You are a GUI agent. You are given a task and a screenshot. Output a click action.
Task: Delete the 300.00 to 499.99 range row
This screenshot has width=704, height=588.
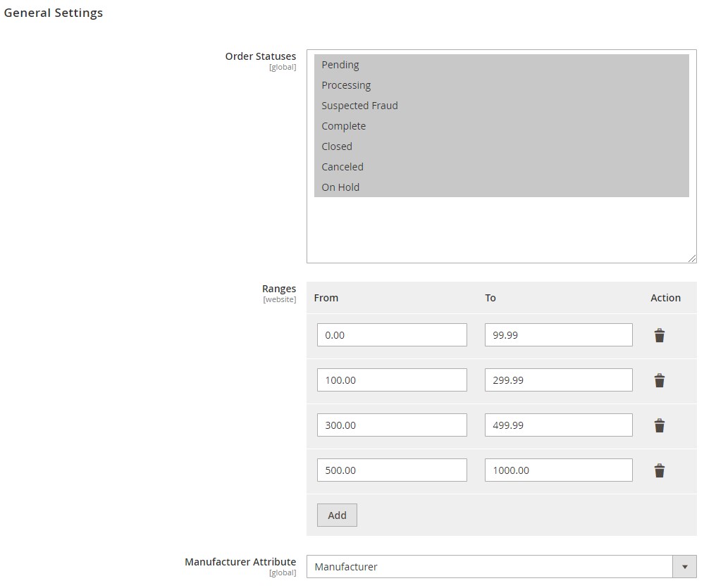click(659, 425)
